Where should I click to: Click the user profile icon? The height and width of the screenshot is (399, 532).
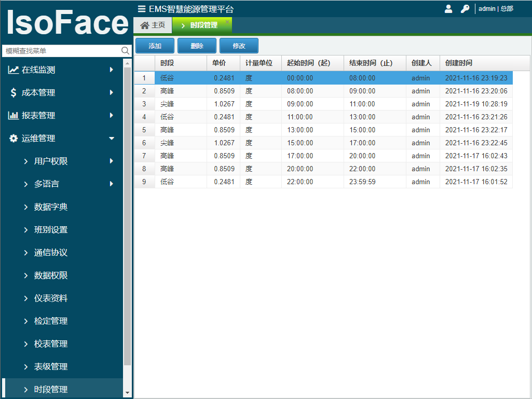448,9
